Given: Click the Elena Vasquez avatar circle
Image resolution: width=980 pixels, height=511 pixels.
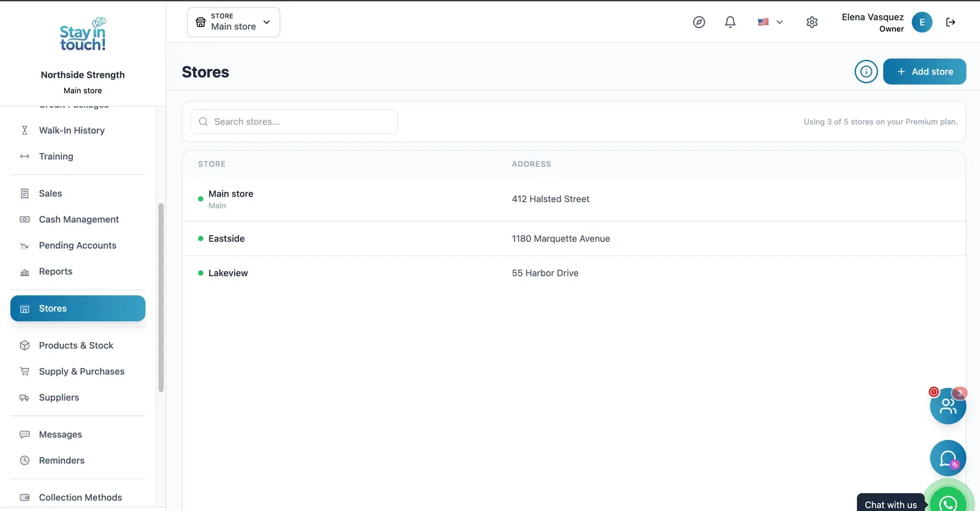Looking at the screenshot, I should 922,22.
